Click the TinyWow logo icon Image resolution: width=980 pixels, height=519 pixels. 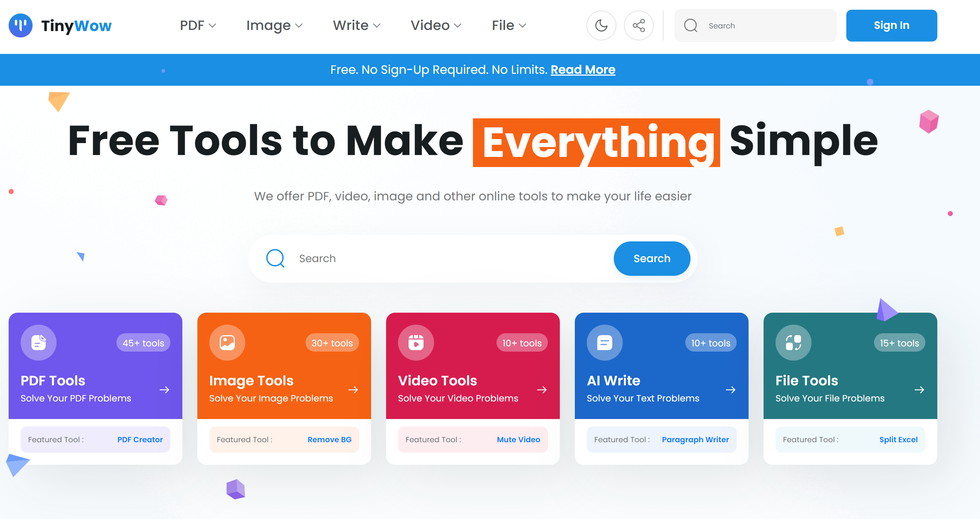click(x=21, y=25)
